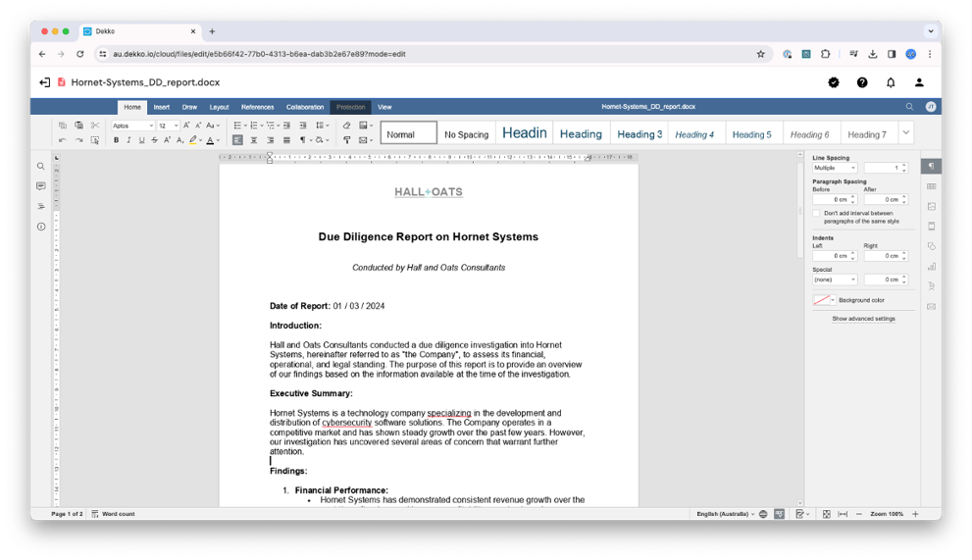
Task: Set paragraph alignment to left
Action: click(x=237, y=140)
